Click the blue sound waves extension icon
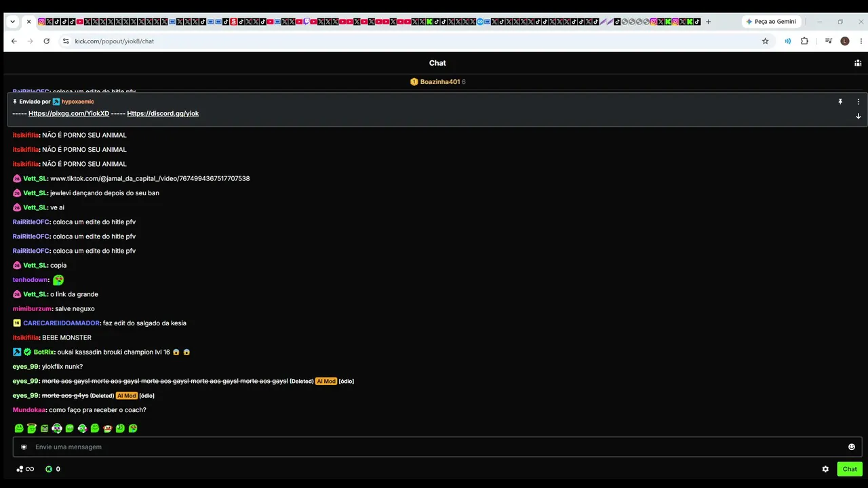 (x=787, y=41)
